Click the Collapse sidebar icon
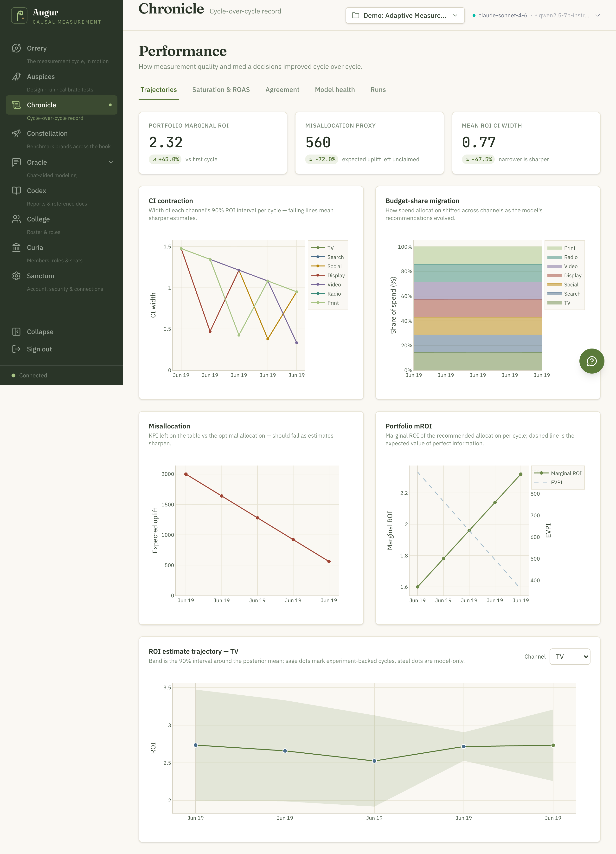Viewport: 616px width, 854px height. [16, 332]
